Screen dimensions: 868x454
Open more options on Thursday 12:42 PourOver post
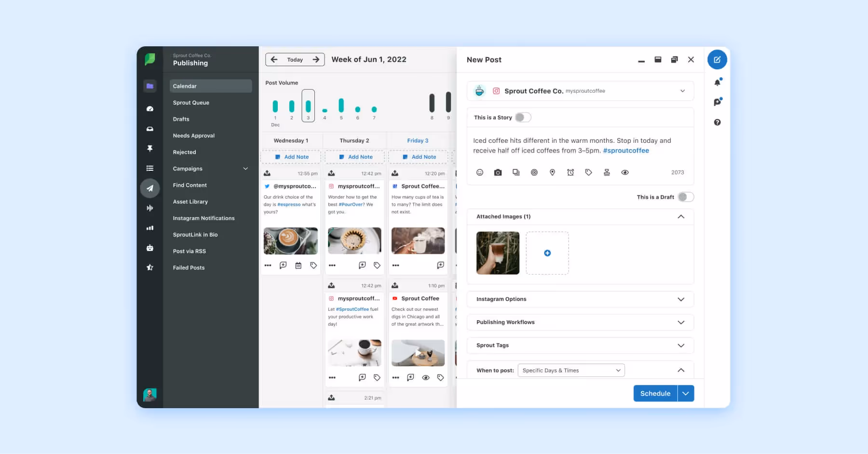pos(332,265)
